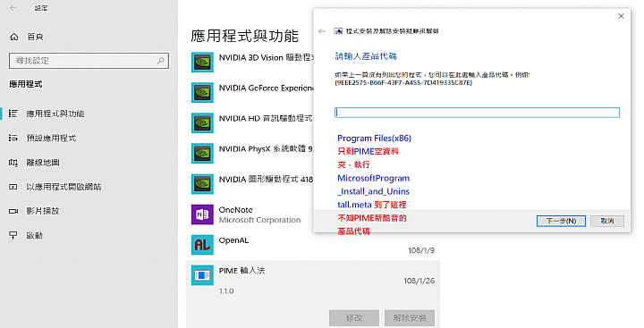Click the Microsoft Corporation publisher text

point(260,220)
